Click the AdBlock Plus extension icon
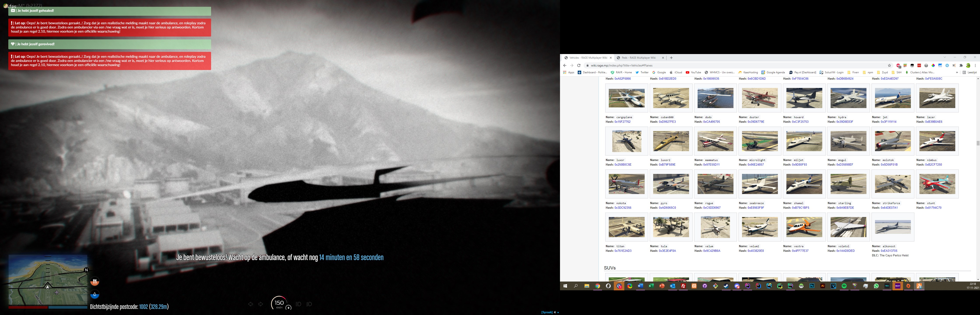 click(x=898, y=65)
